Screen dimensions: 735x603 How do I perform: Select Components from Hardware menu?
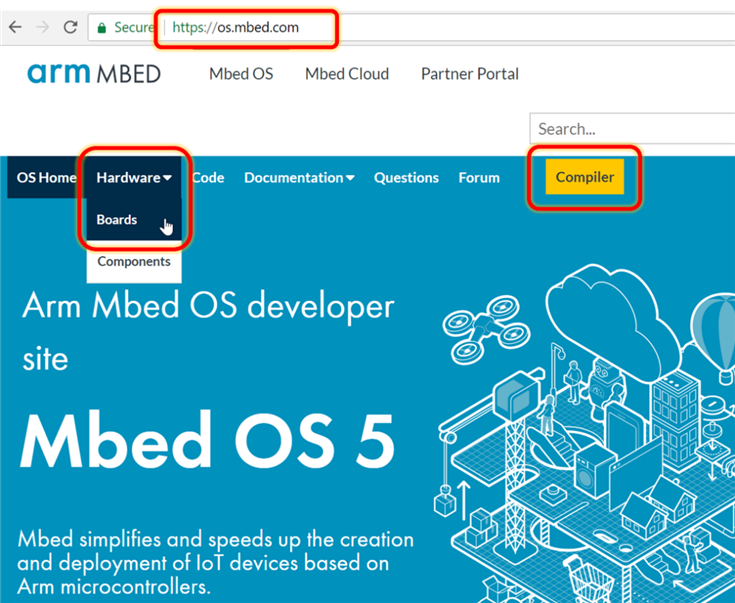(x=134, y=261)
